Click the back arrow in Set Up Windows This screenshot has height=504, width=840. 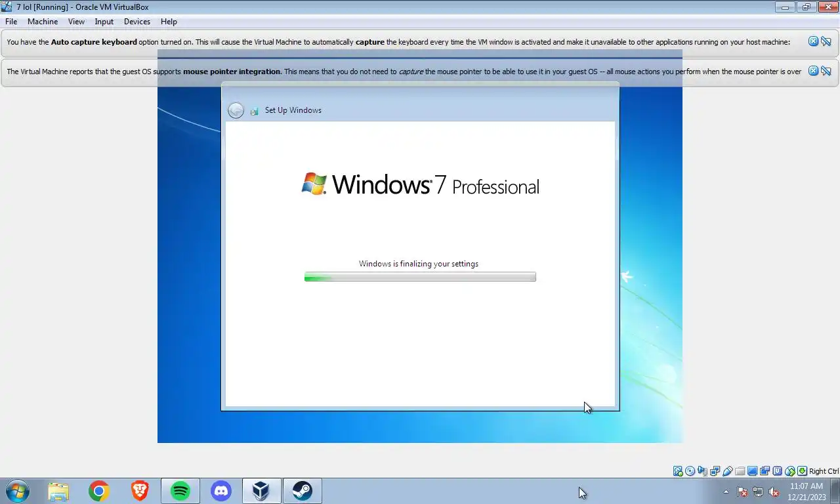click(x=236, y=110)
